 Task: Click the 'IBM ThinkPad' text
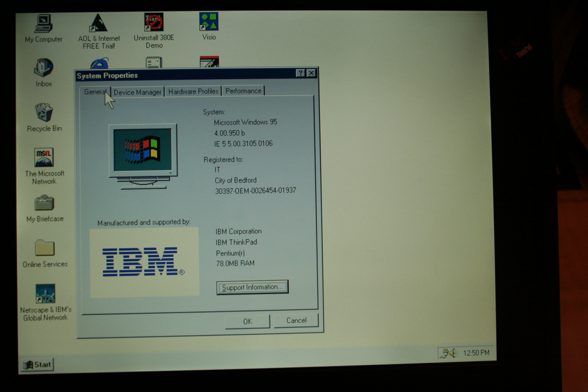(236, 242)
